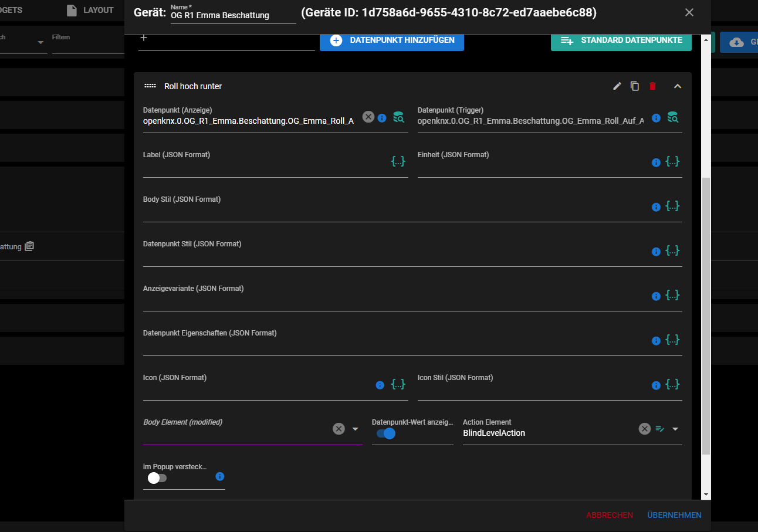
Task: Close the Gerät dialog
Action: pos(689,12)
